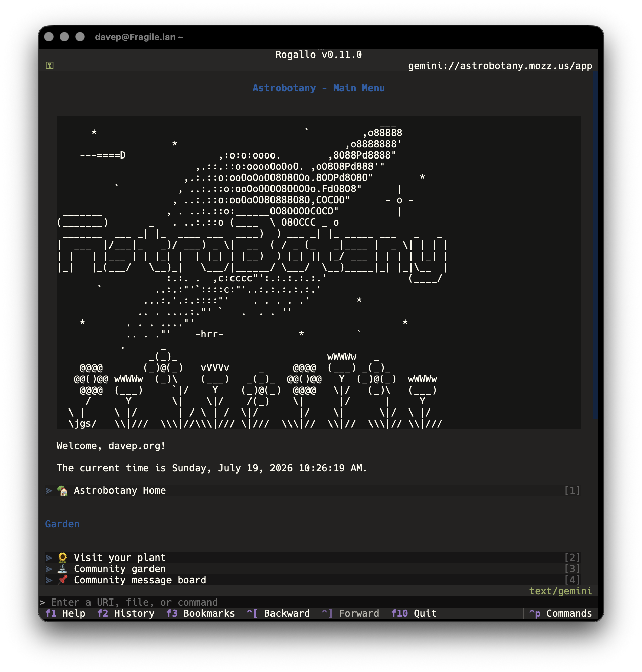
Task: Click the Astrobotany - Main Menu heading
Action: coord(319,88)
